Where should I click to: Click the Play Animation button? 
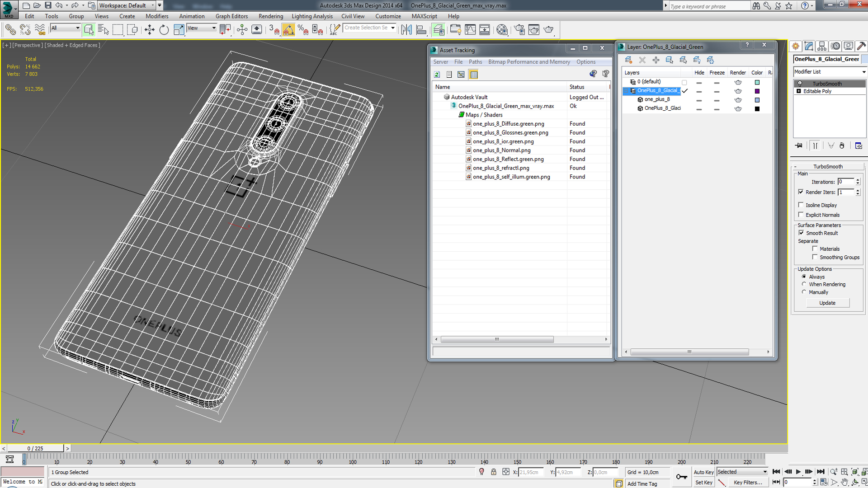(798, 472)
